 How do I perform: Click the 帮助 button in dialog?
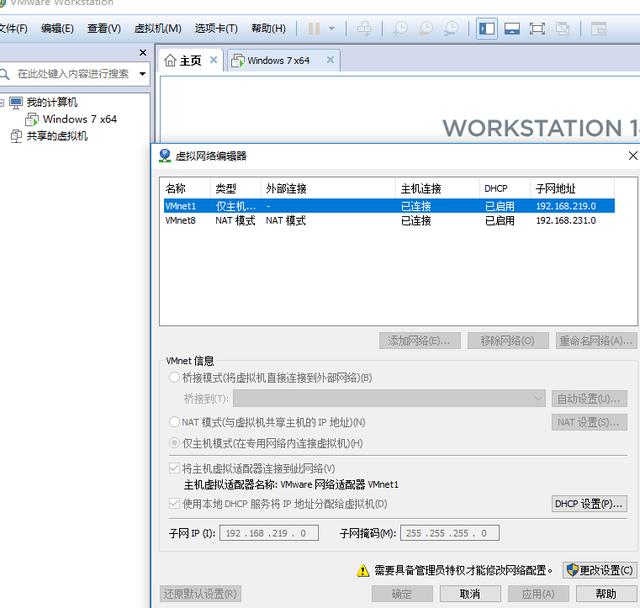[x=606, y=594]
